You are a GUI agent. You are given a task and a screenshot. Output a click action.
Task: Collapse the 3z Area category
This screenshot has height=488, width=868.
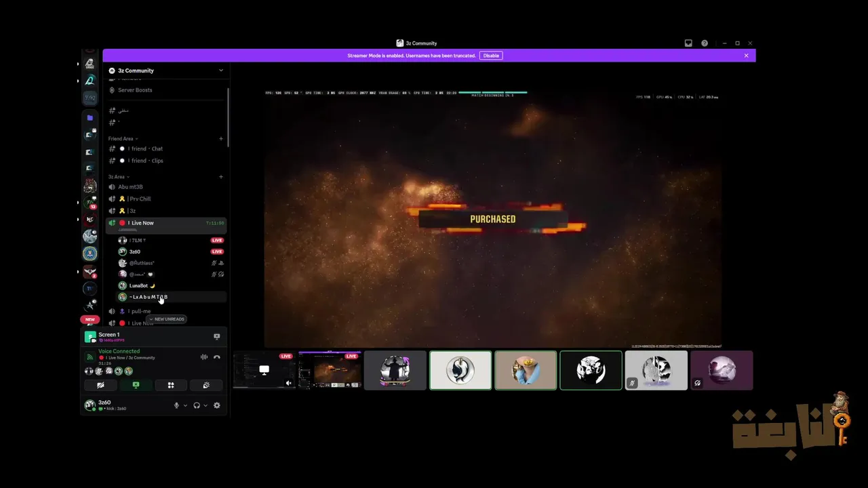[118, 177]
